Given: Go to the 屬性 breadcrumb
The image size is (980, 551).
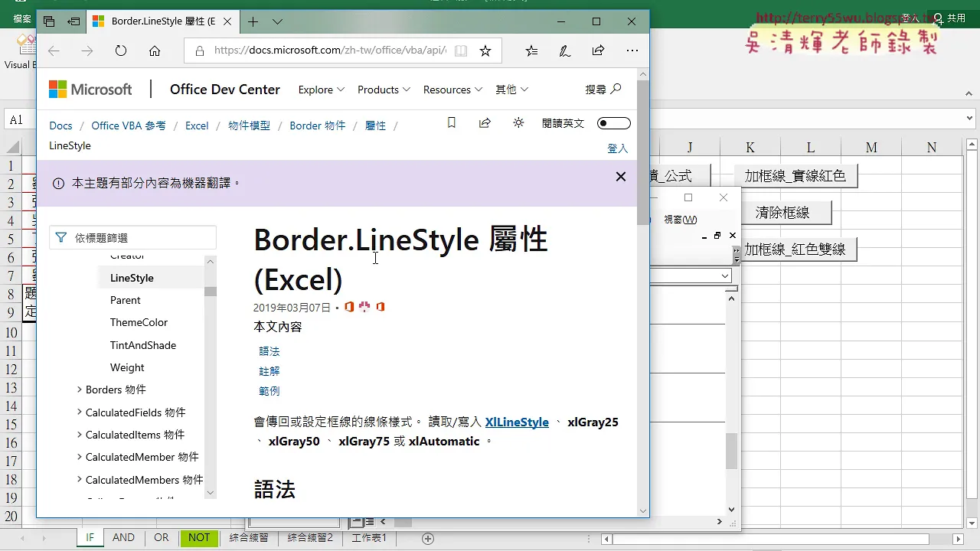Looking at the screenshot, I should click(375, 126).
